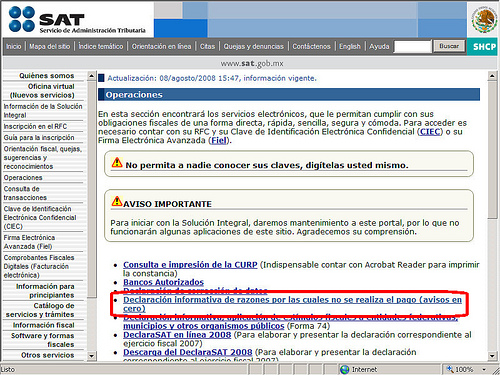Open Información de la Solución Integral

(x=43, y=111)
